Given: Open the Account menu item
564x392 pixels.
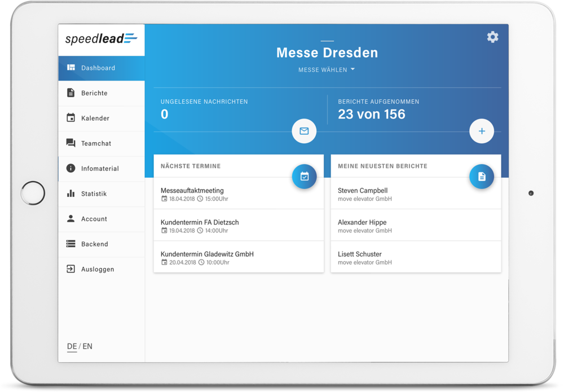Looking at the screenshot, I should [x=102, y=219].
